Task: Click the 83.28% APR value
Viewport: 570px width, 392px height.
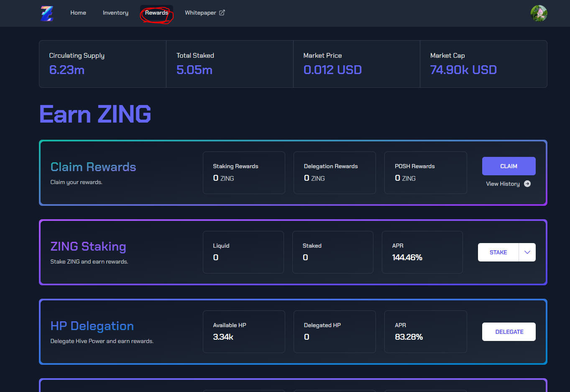Action: pyautogui.click(x=409, y=337)
